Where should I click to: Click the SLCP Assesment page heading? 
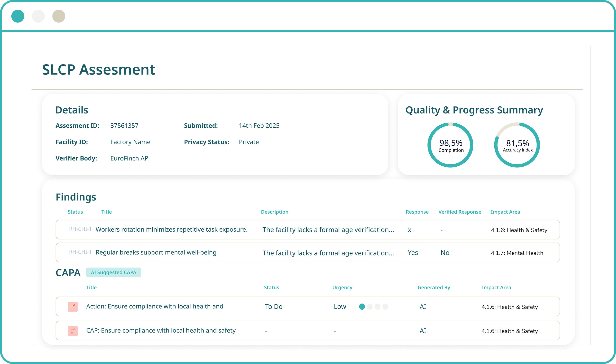click(99, 70)
